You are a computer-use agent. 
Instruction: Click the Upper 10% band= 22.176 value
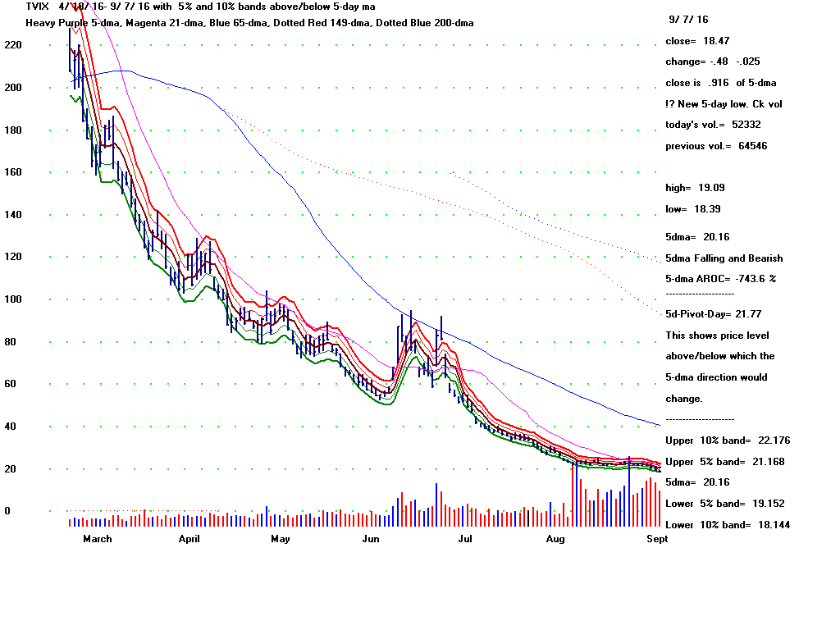(x=728, y=441)
